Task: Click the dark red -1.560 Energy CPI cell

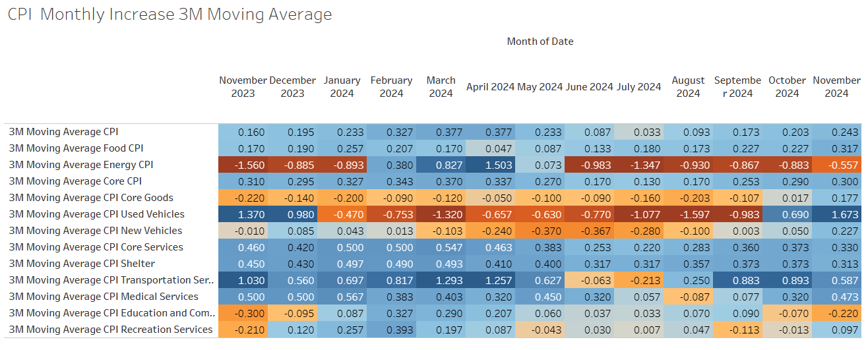Action: tap(243, 165)
